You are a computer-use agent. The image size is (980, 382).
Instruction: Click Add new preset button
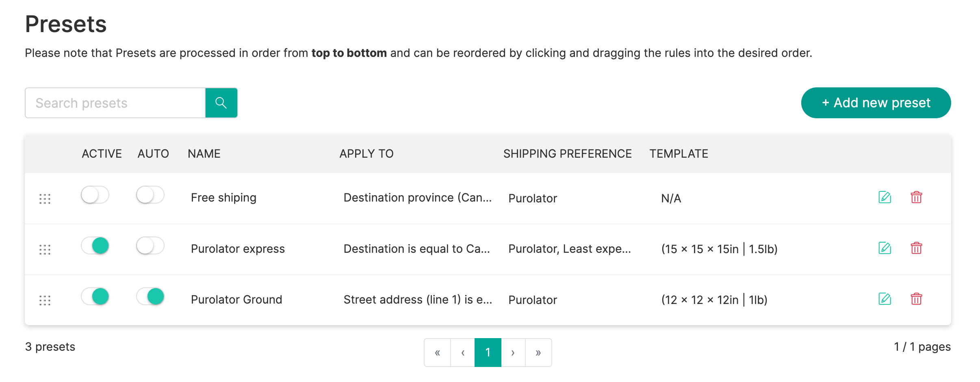point(876,103)
